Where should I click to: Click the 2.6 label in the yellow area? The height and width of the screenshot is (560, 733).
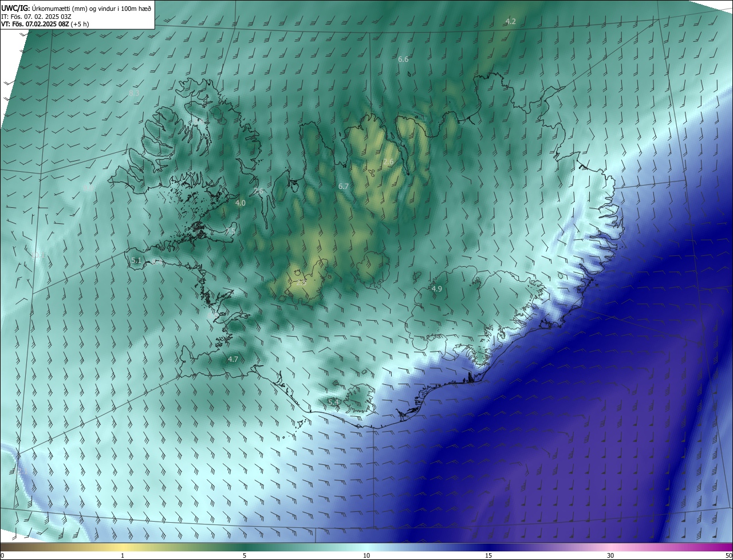coord(388,163)
